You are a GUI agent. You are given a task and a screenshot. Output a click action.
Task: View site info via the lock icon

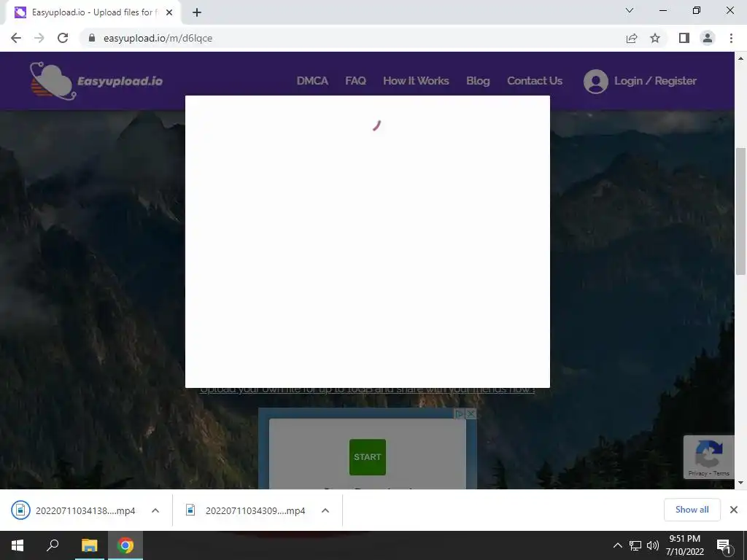tap(92, 38)
